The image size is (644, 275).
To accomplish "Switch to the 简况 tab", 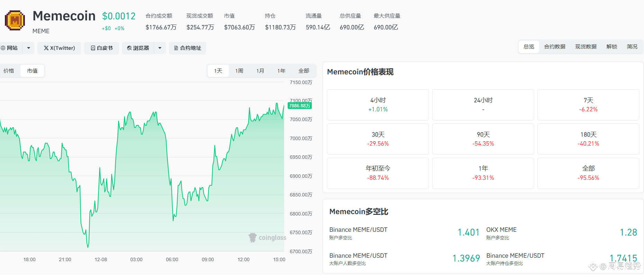I will (x=632, y=47).
